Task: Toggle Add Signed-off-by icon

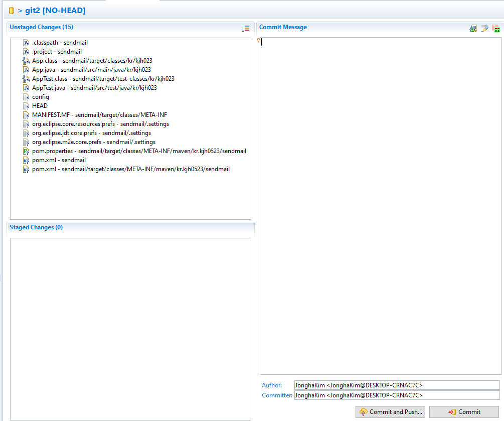Action: click(485, 29)
